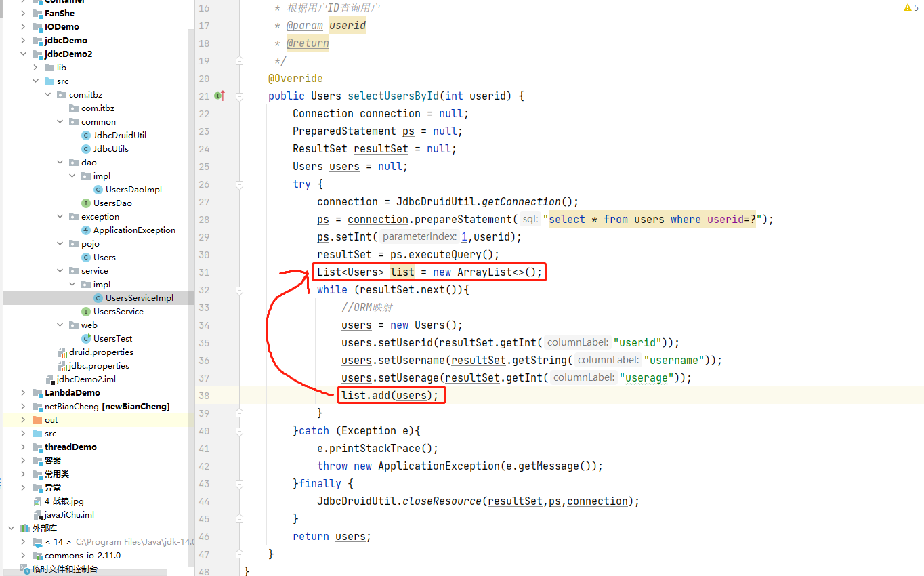Viewport: 924px width, 576px height.
Task: Click the lib folder icon
Action: click(49, 68)
